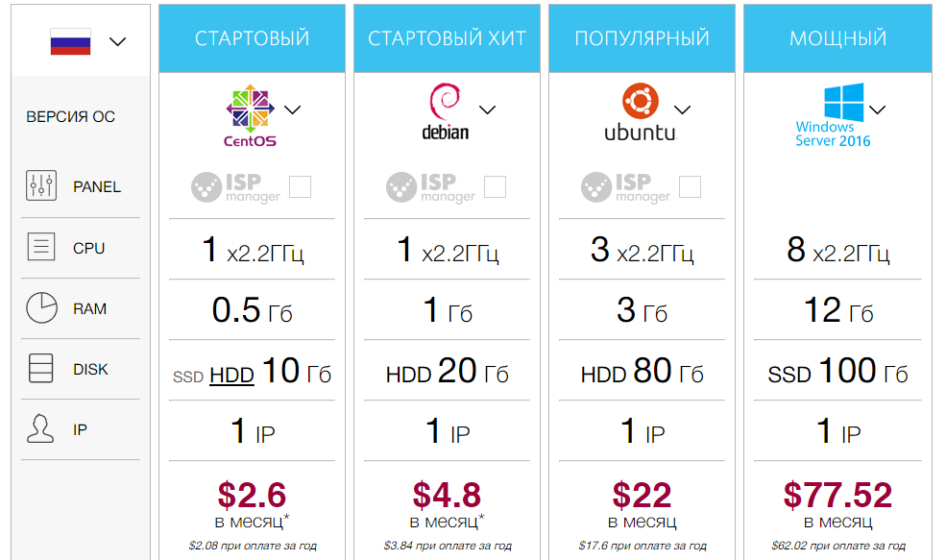Enable ISP manager for the СТАРТОВЫЙ plan
Screen dimensions: 946x560
click(300, 186)
